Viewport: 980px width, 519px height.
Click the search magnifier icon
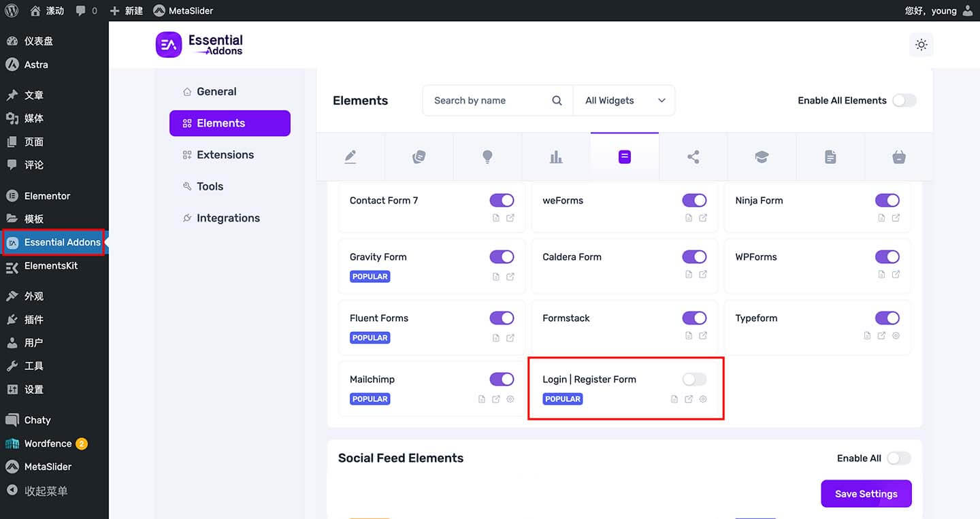pyautogui.click(x=557, y=101)
